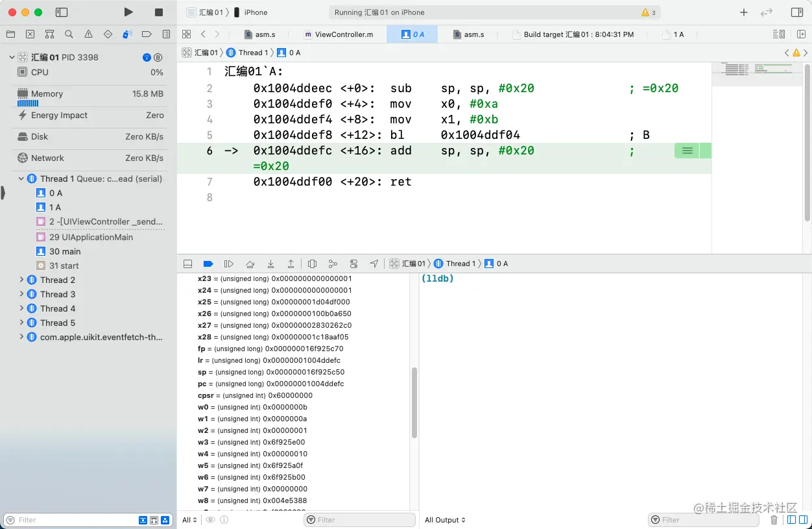Switch to the 1 A tab
The image size is (812, 529).
[x=673, y=34]
